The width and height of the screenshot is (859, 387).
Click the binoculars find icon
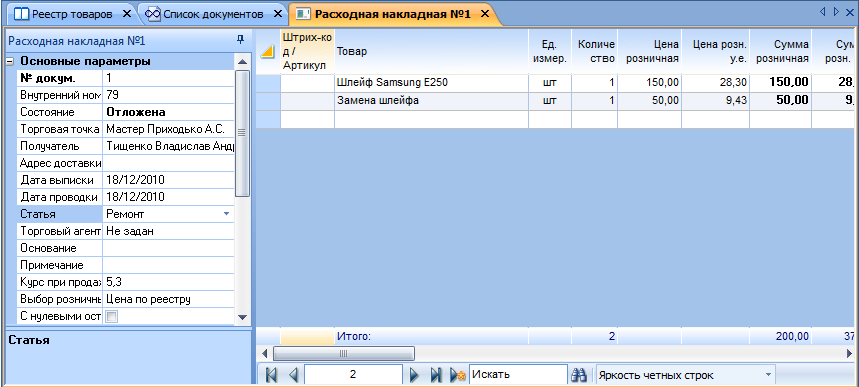point(579,375)
